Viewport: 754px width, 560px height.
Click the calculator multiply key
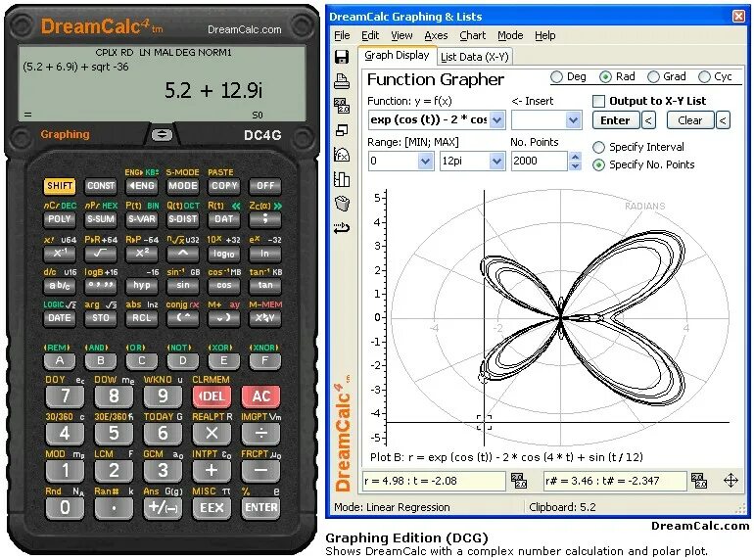pos(212,433)
